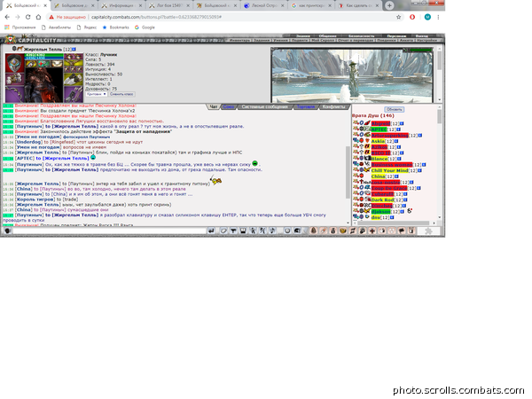Open the Задания submenu link
Image resolution: width=532 pixels, height=399 pixels.
pos(262,41)
